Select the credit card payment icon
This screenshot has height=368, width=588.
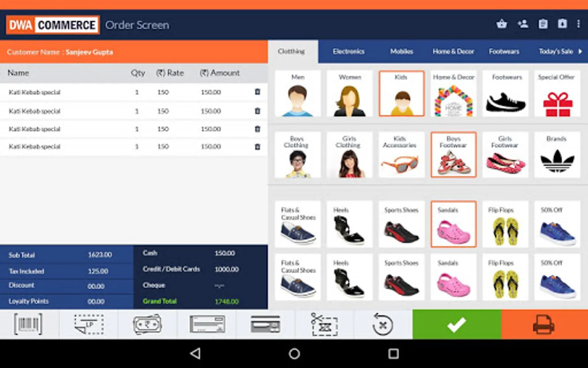(265, 324)
